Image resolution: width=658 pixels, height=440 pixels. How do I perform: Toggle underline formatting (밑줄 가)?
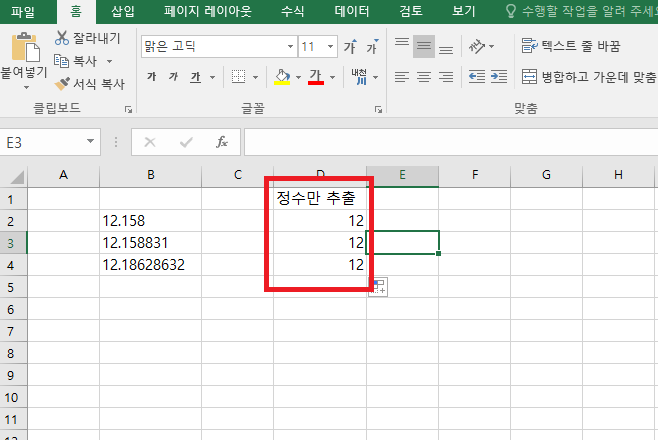click(196, 77)
